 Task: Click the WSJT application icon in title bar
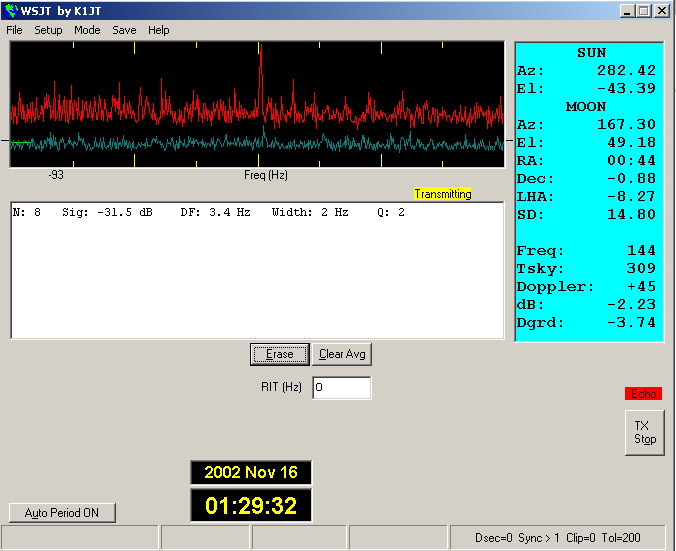(12, 11)
